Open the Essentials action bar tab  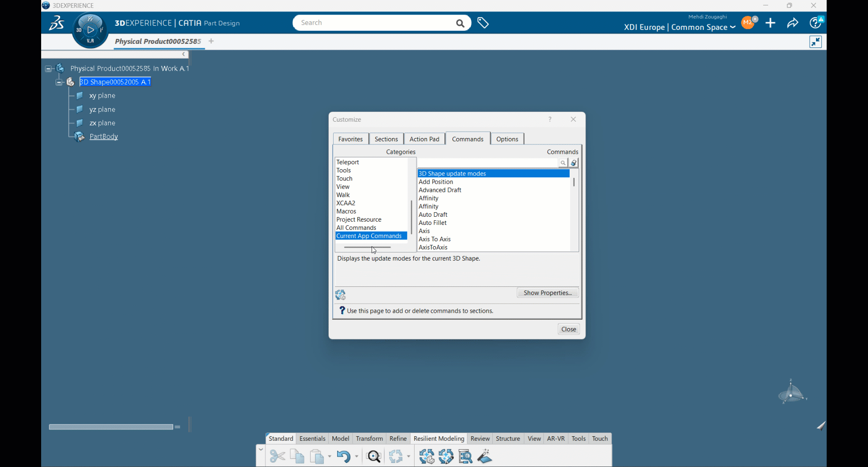(312, 438)
